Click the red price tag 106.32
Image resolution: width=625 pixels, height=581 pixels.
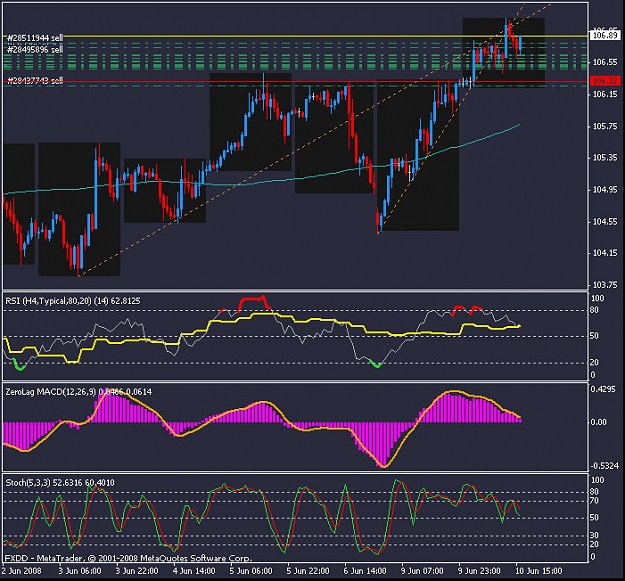coord(605,81)
